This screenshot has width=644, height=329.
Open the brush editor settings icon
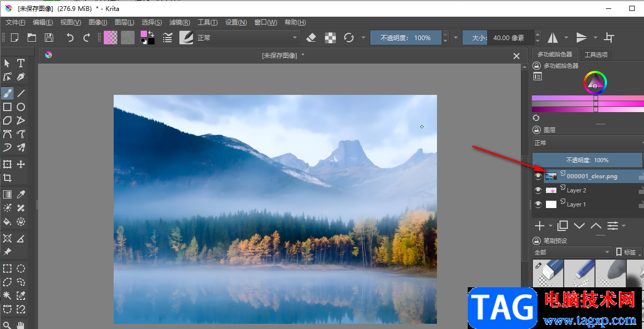coord(168,38)
